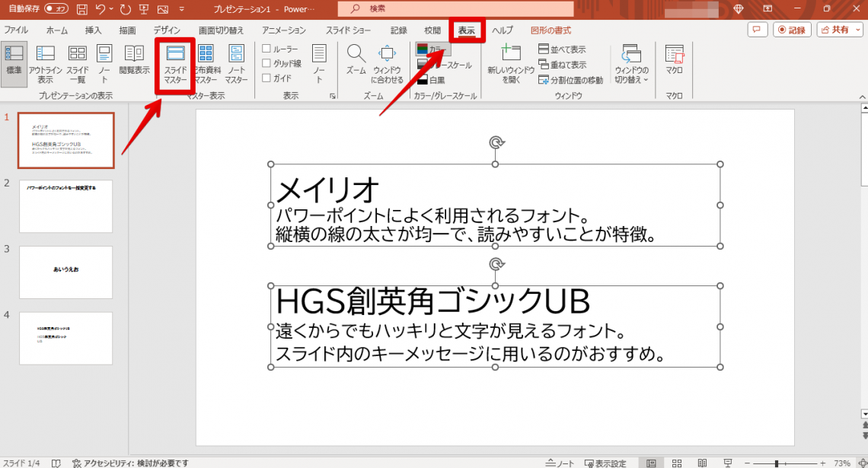Image resolution: width=868 pixels, height=468 pixels.
Task: Click the Record (記録) button at top right
Action: [x=792, y=30]
